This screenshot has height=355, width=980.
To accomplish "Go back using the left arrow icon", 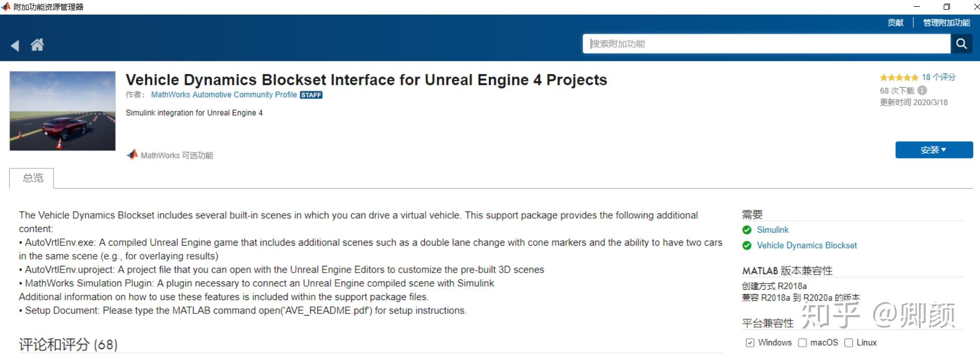I will point(15,46).
